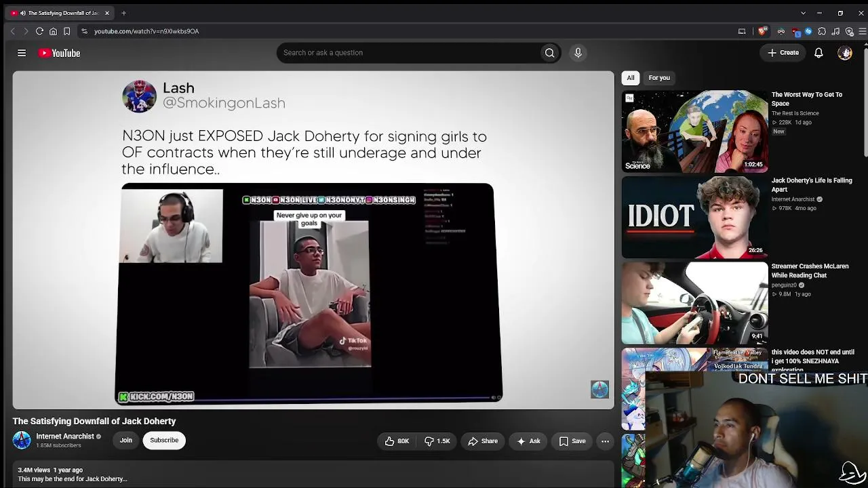Image resolution: width=868 pixels, height=488 pixels.
Task: Open the browser main menu
Action: tap(862, 31)
